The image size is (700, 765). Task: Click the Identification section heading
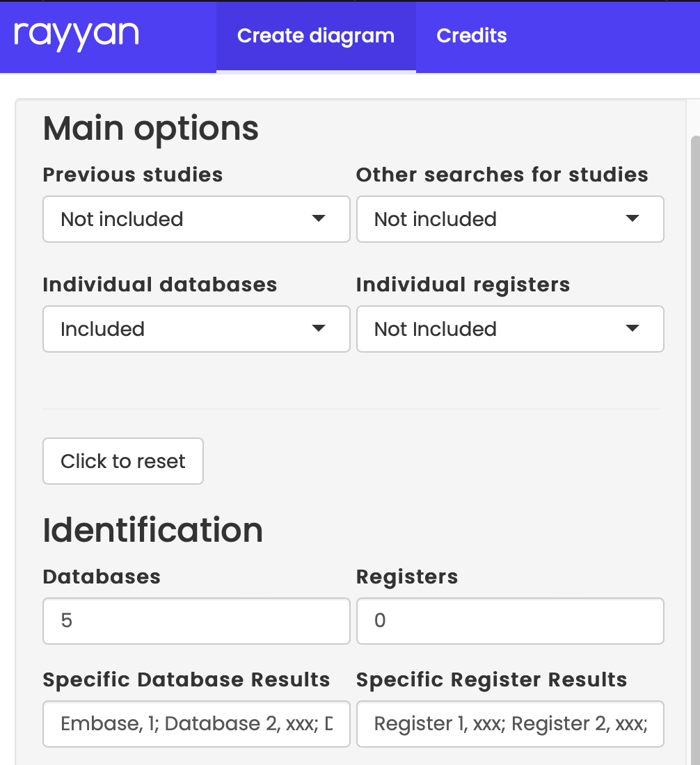(x=153, y=530)
